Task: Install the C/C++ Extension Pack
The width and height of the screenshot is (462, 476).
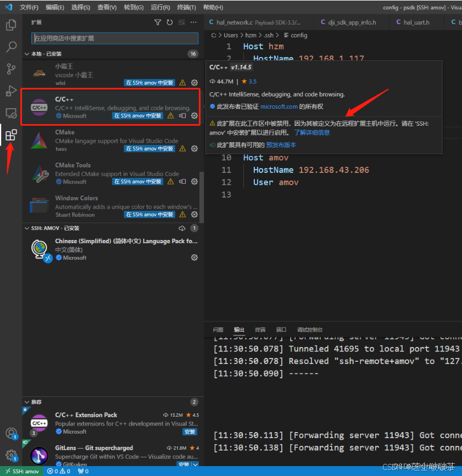Action: pyautogui.click(x=190, y=432)
